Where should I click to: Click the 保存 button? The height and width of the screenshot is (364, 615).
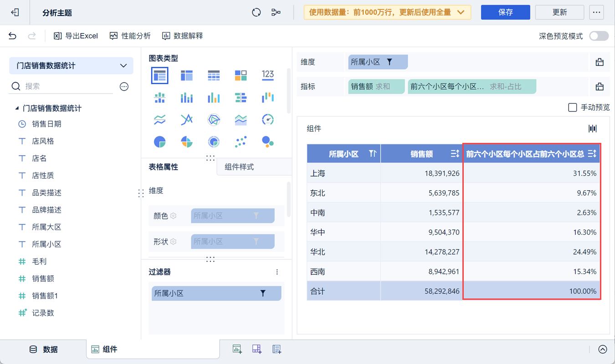[x=506, y=12]
